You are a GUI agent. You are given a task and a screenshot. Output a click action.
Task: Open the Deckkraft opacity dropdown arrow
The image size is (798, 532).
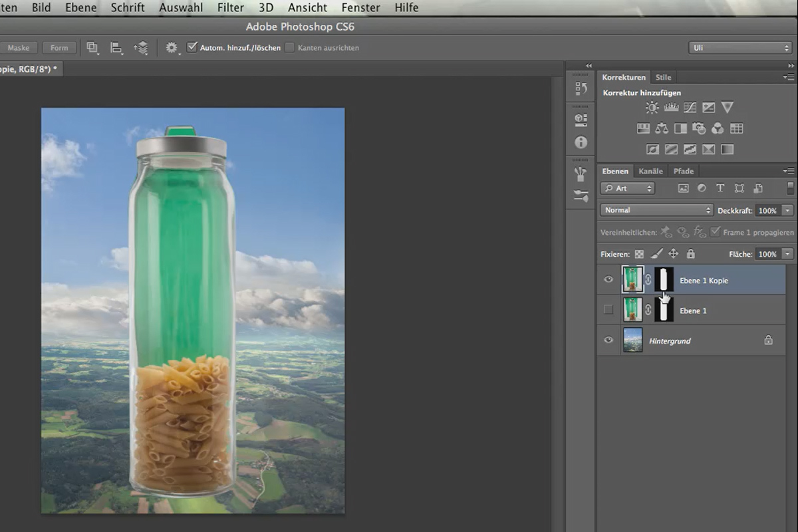(788, 210)
